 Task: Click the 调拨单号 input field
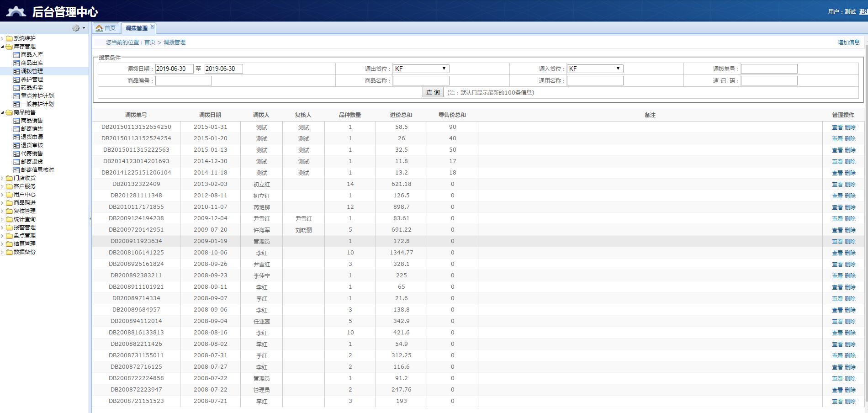pos(769,69)
